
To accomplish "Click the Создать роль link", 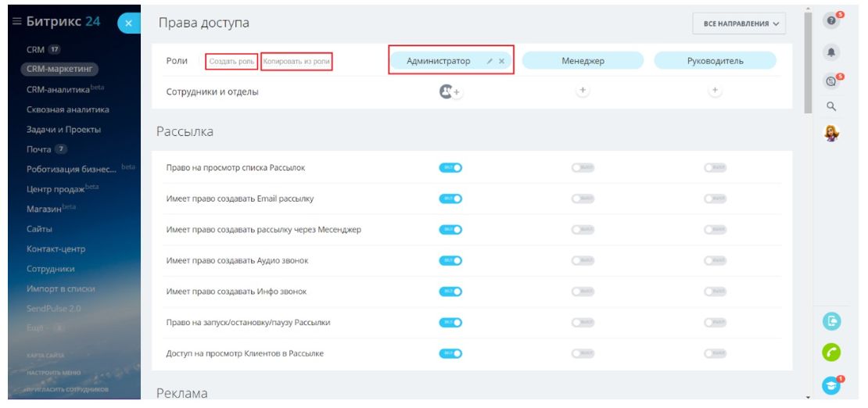I will [x=231, y=62].
